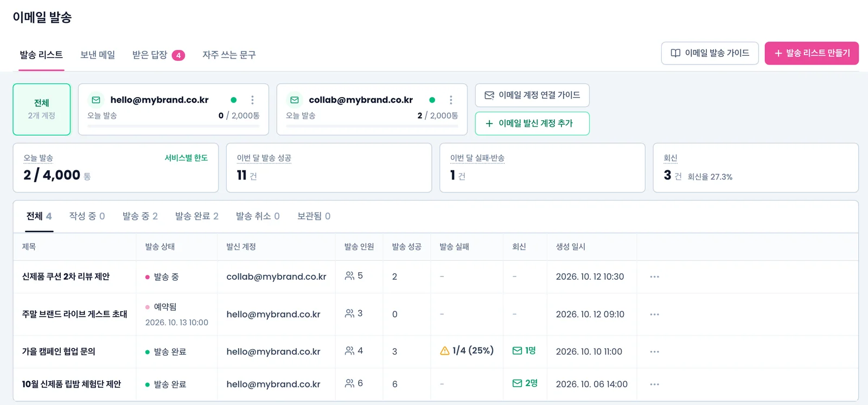Viewport: 868px width, 405px height.
Task: Open more actions for 주말 브랜드 라이브 게스트 초대
Action: click(x=655, y=314)
